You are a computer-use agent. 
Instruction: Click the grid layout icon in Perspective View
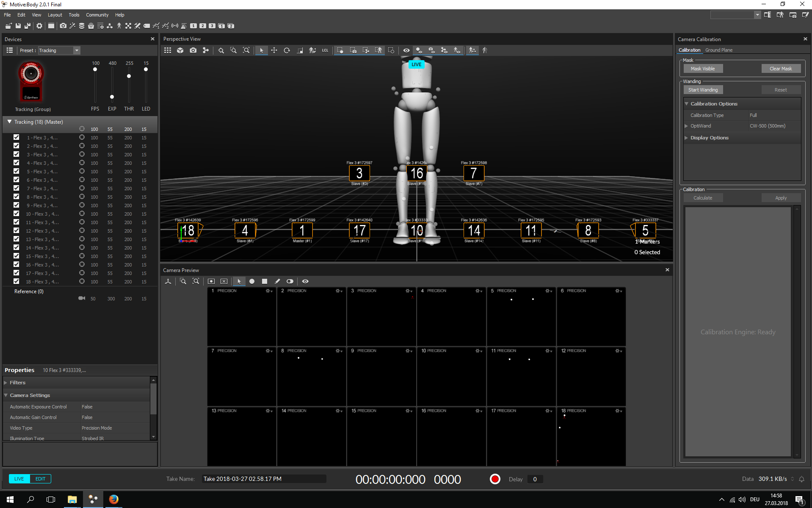click(168, 50)
